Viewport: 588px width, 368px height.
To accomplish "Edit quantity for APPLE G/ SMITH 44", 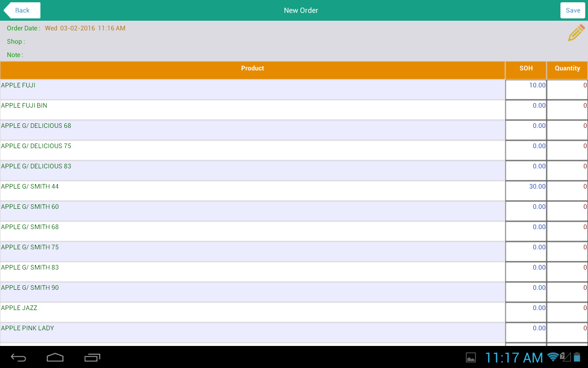I will point(567,191).
